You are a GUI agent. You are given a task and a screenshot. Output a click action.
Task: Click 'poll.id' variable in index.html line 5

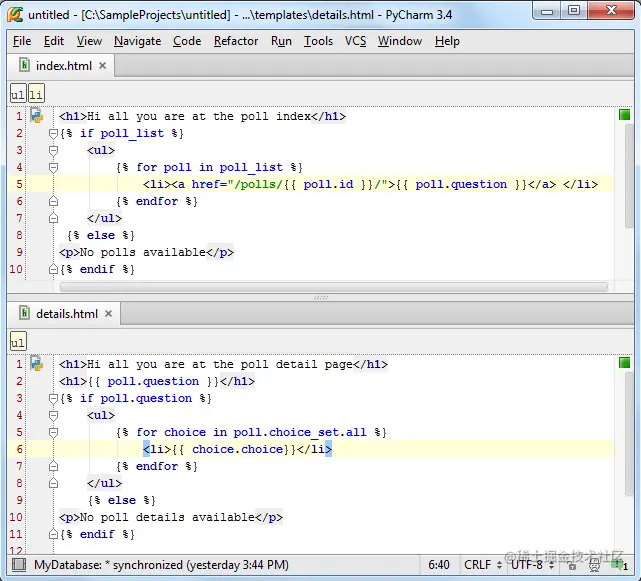click(328, 184)
